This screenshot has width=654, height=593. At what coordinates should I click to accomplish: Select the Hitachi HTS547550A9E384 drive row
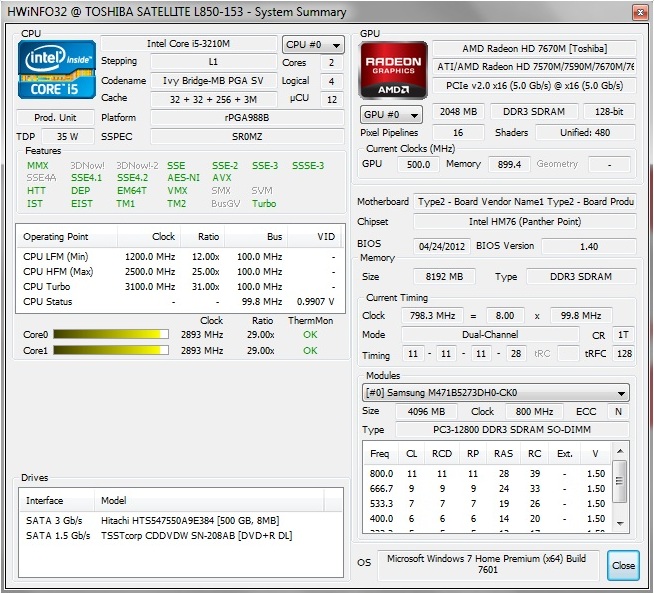pyautogui.click(x=180, y=520)
